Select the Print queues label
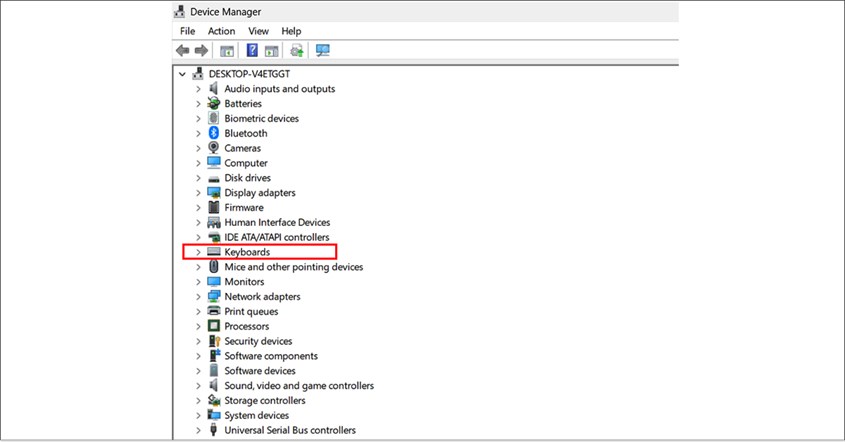 pos(251,311)
